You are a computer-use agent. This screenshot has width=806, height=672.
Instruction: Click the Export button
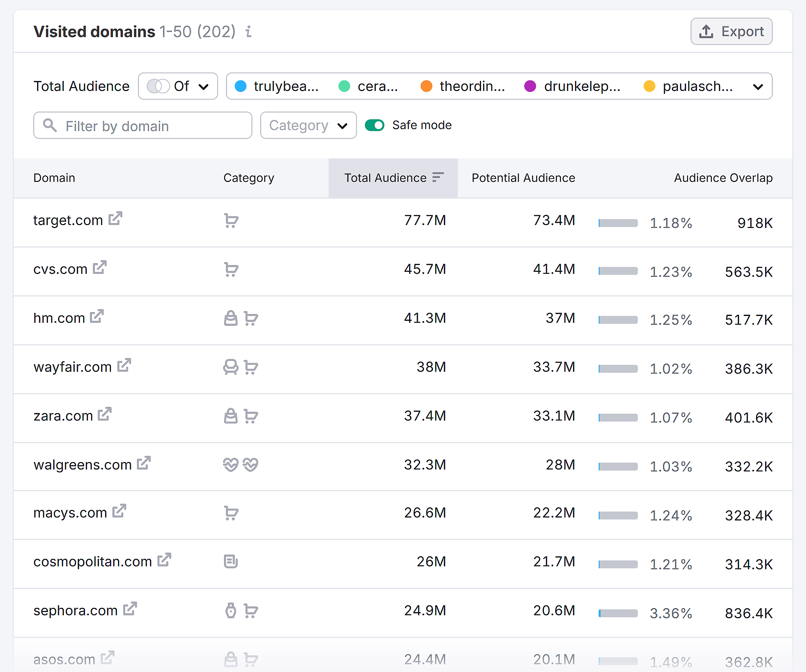[x=732, y=32]
